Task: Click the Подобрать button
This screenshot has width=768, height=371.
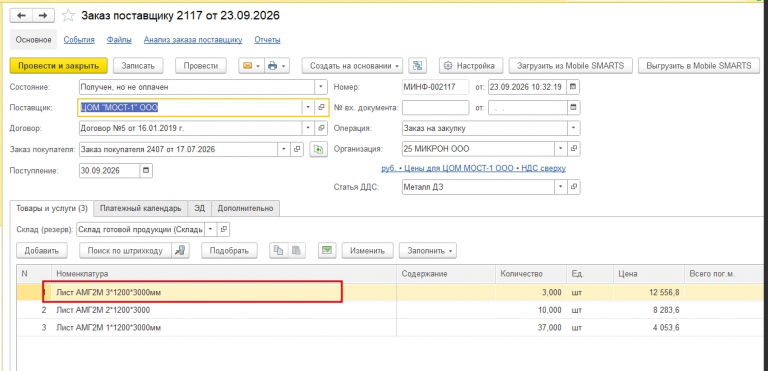Action: coord(229,250)
